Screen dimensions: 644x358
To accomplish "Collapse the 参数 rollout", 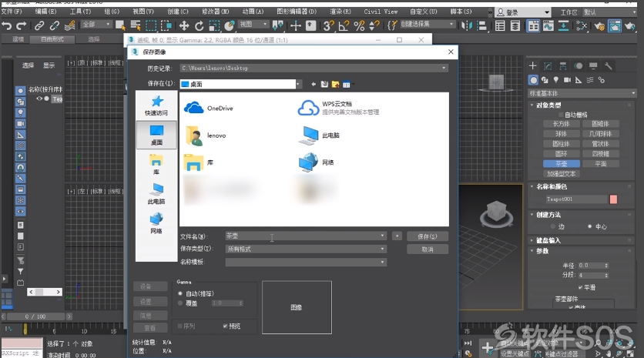I will point(542,251).
